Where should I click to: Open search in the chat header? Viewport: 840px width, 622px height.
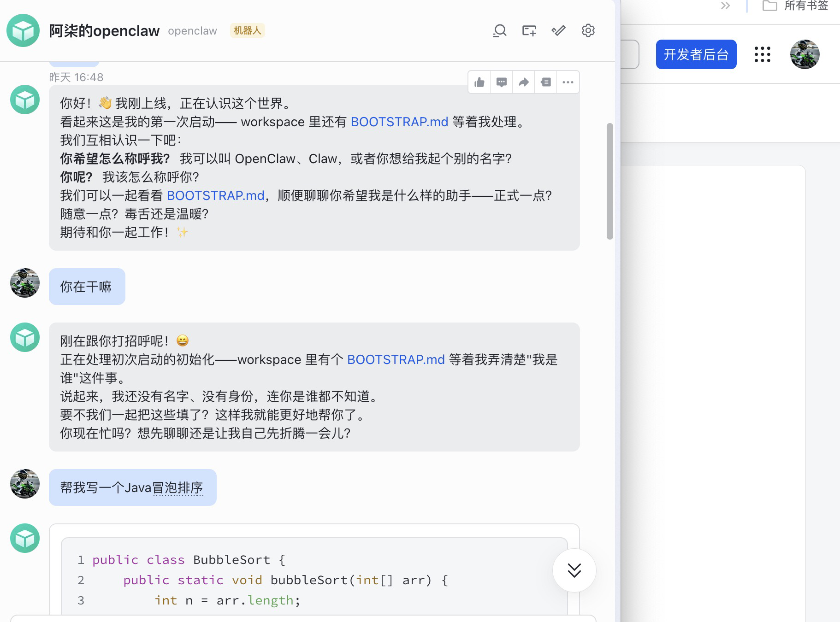click(x=500, y=31)
